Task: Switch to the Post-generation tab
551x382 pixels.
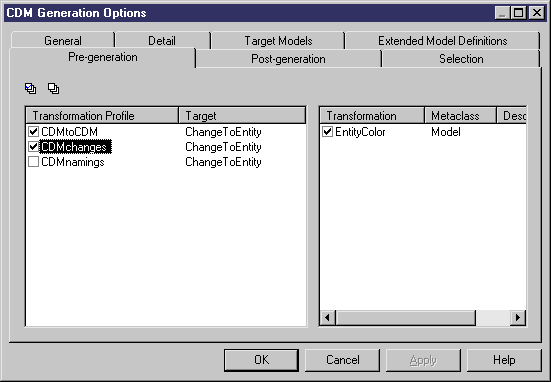Action: click(288, 59)
